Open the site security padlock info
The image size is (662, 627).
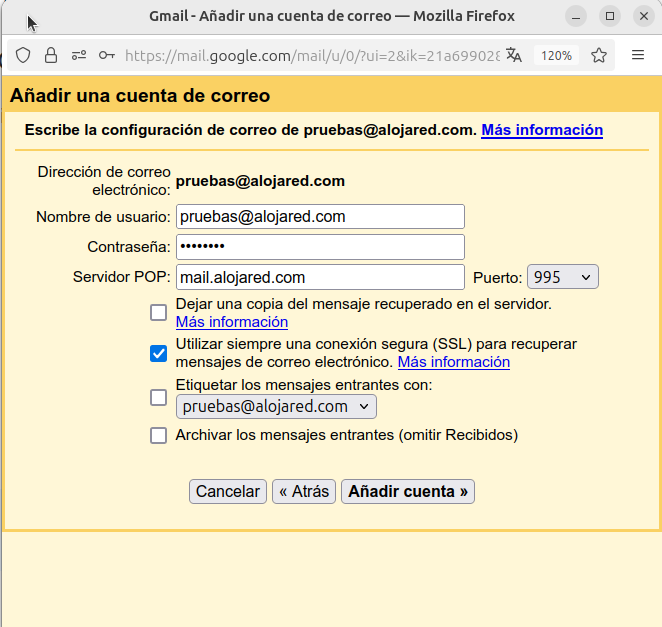[51, 55]
